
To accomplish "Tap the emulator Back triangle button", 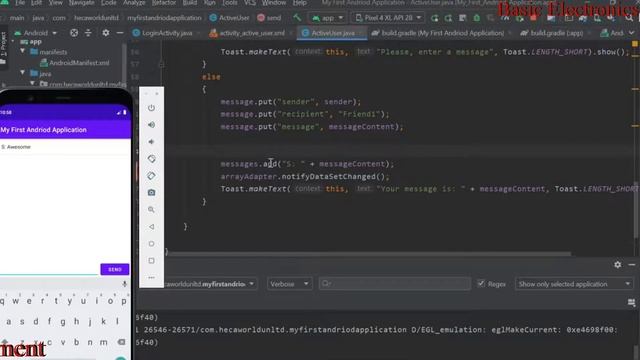I will 151,227.
